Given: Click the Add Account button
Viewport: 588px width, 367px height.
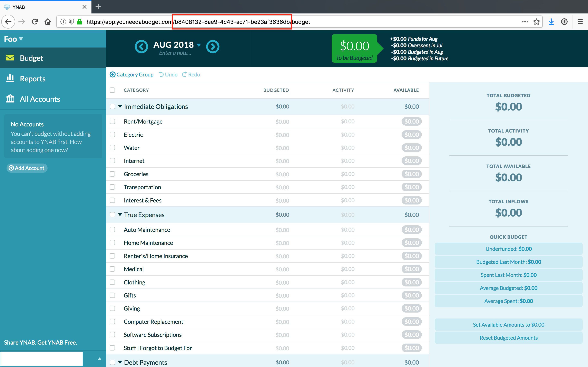Looking at the screenshot, I should tap(27, 168).
